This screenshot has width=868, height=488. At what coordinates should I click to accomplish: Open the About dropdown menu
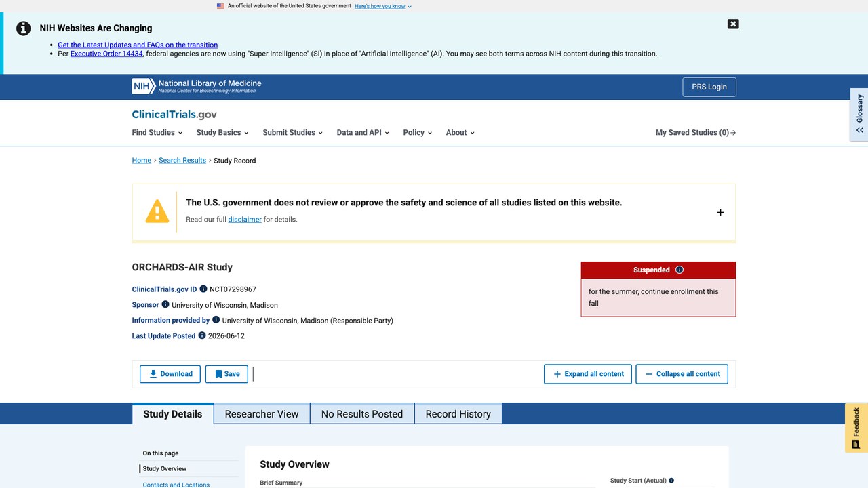pos(460,132)
